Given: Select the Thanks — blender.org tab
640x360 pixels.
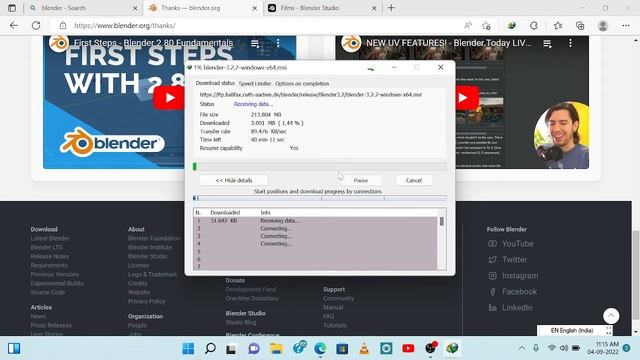Looking at the screenshot, I should pyautogui.click(x=203, y=8).
